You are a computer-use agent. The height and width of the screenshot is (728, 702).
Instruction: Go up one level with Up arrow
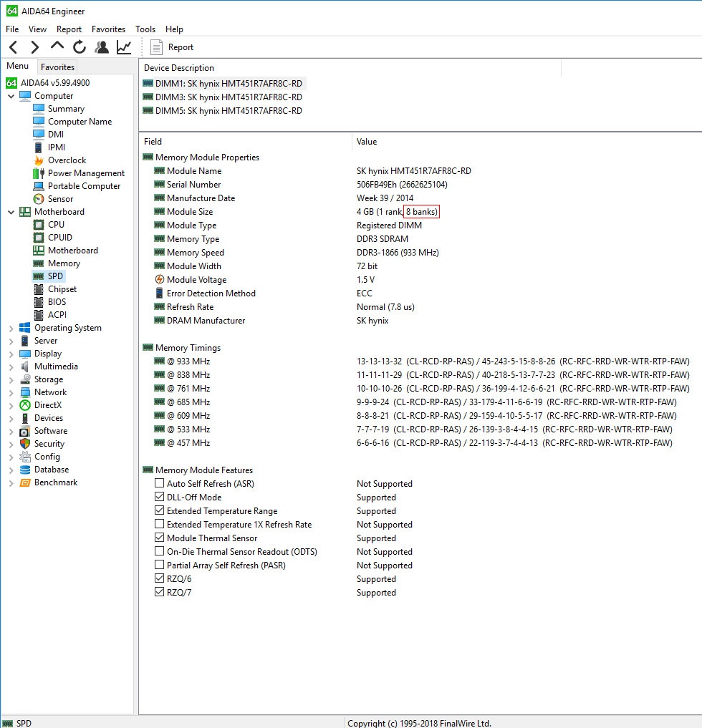coord(57,46)
